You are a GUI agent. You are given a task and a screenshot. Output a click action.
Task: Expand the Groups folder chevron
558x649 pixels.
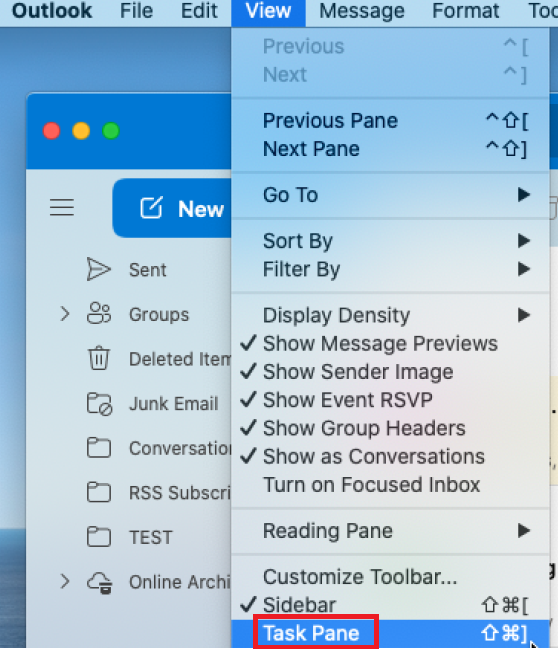65,314
